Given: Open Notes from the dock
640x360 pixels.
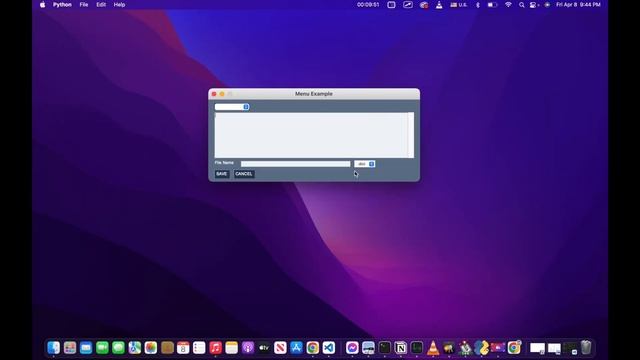Looking at the screenshot, I should pyautogui.click(x=231, y=348).
